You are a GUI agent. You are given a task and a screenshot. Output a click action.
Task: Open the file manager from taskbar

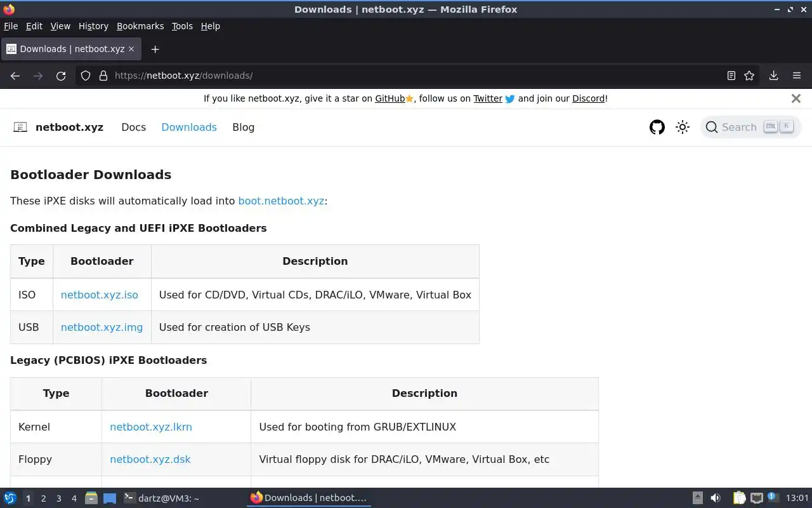click(91, 498)
